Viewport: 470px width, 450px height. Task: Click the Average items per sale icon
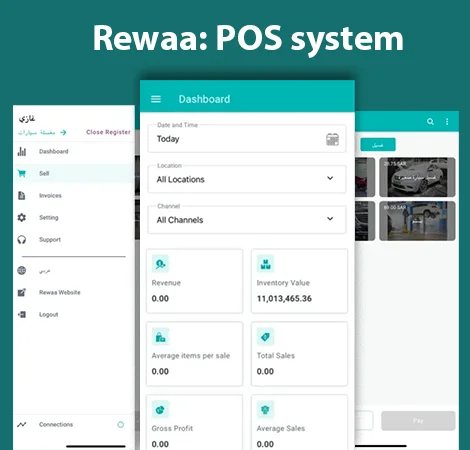[160, 337]
